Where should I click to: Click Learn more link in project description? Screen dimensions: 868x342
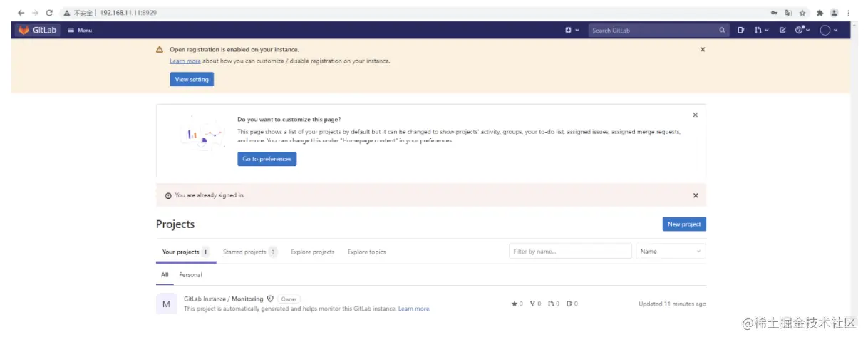(414, 309)
